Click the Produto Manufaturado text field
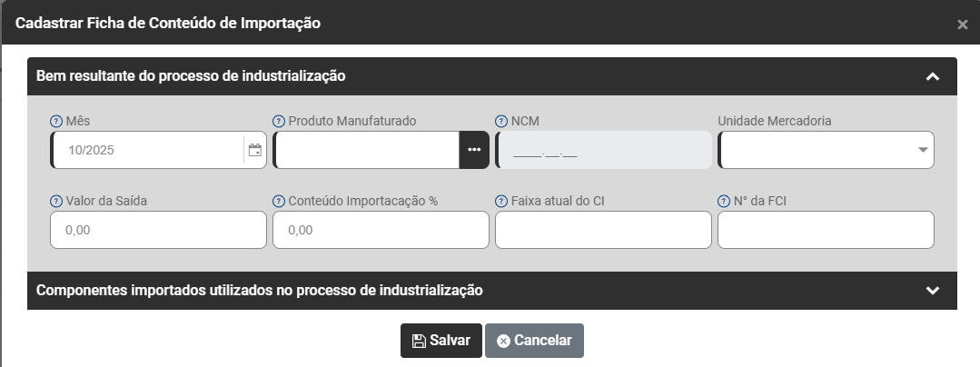The image size is (980, 367). 366,150
